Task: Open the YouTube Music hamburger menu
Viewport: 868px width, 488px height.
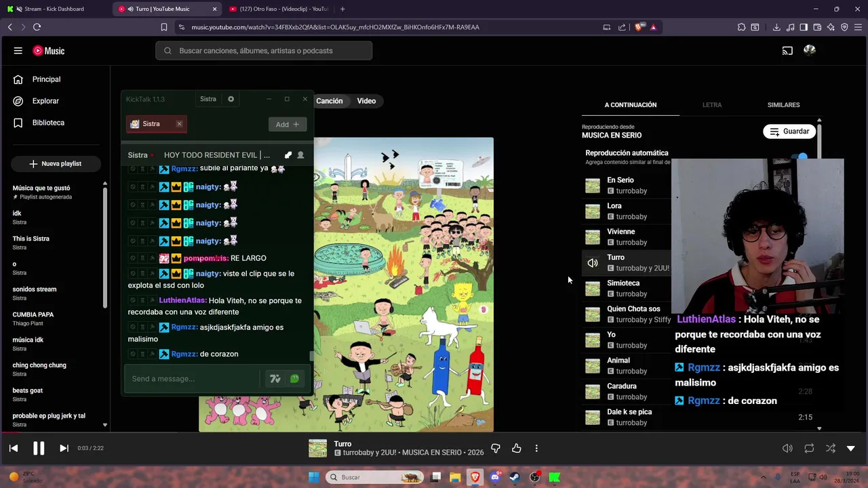Action: point(18,51)
